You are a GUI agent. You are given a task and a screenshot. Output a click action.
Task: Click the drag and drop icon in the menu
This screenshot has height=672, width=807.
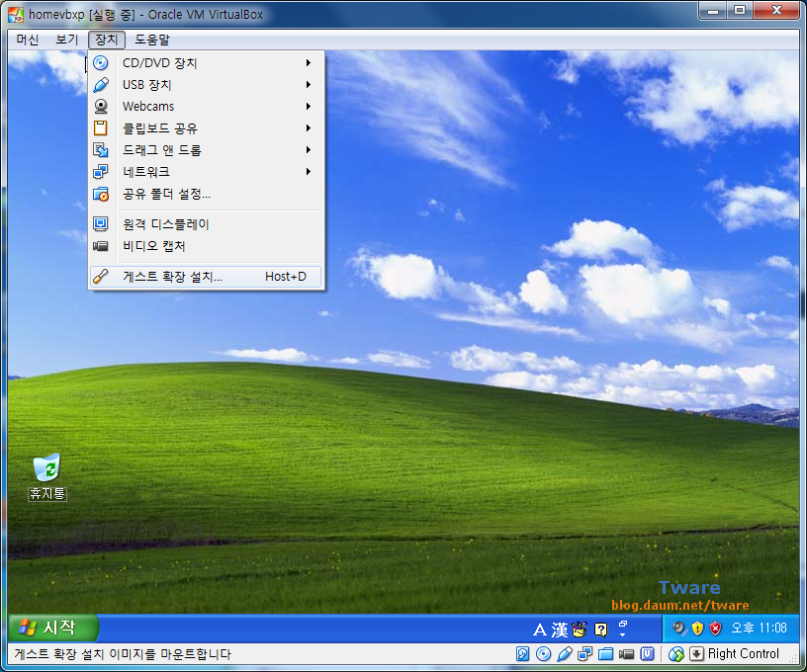(101, 150)
